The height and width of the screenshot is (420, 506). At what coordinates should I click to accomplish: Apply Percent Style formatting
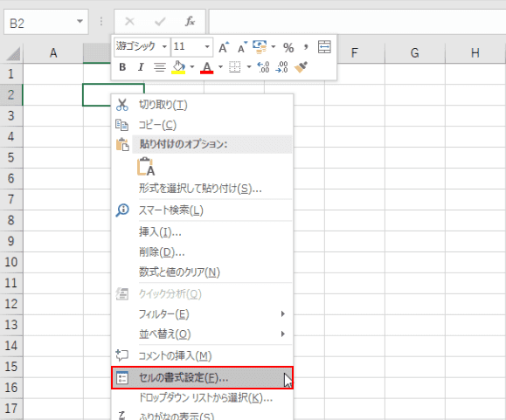(x=288, y=48)
